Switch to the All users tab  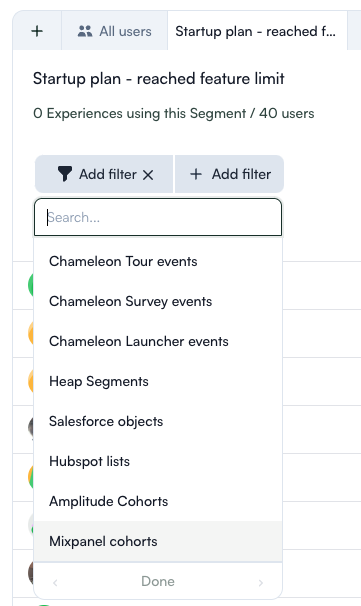[114, 31]
